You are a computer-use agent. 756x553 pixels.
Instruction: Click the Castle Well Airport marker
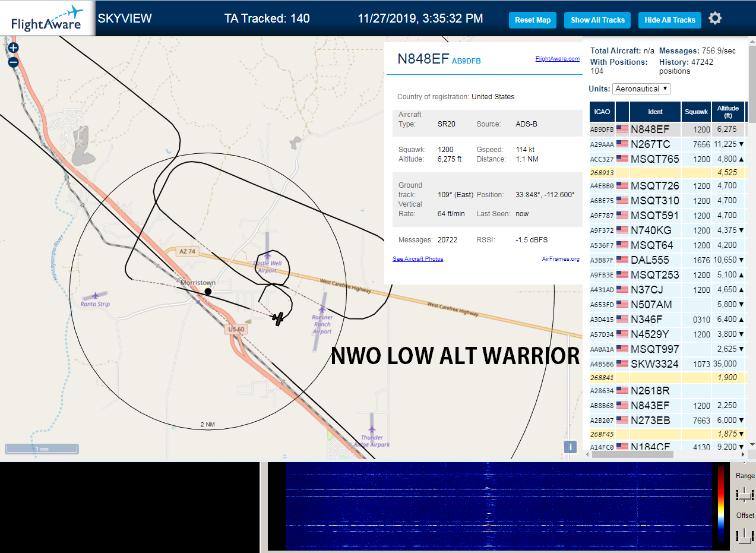(267, 256)
